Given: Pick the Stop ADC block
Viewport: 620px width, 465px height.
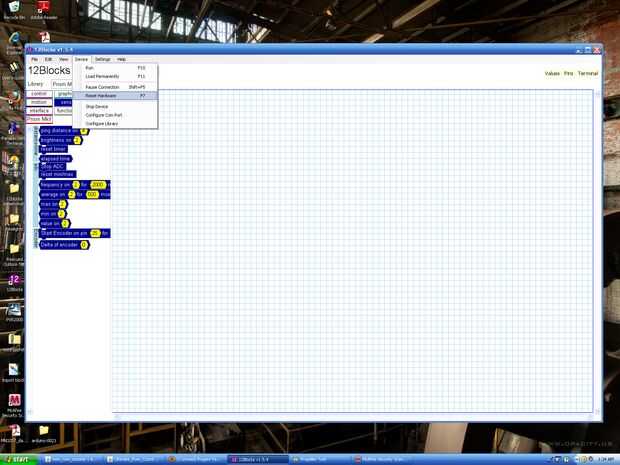Looking at the screenshot, I should point(52,166).
